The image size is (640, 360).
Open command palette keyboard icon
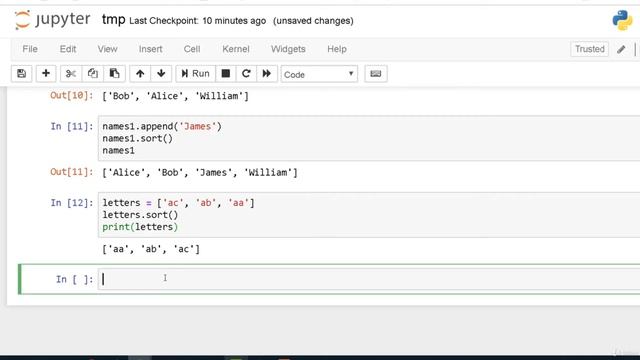point(376,74)
